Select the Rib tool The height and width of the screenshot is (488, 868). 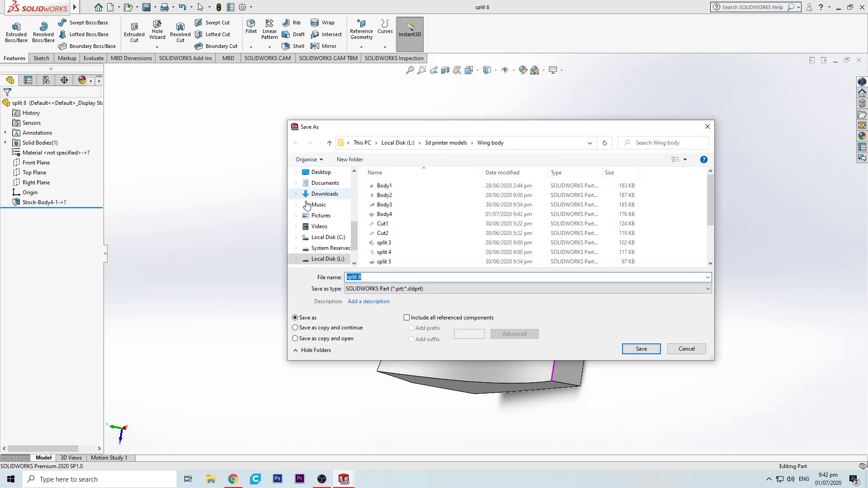click(x=291, y=23)
